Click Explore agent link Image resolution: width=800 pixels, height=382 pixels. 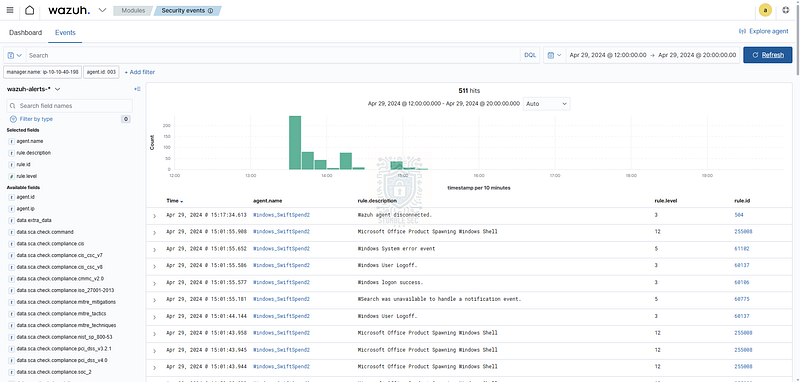[764, 31]
